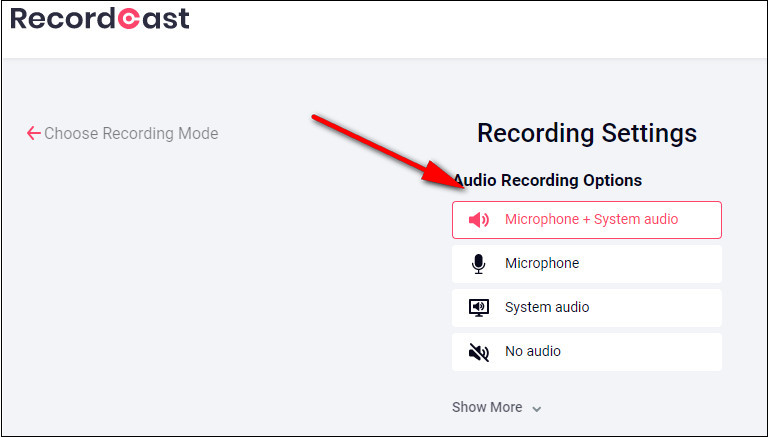Click the Show More text label
769x437 pixels.
pyautogui.click(x=487, y=407)
